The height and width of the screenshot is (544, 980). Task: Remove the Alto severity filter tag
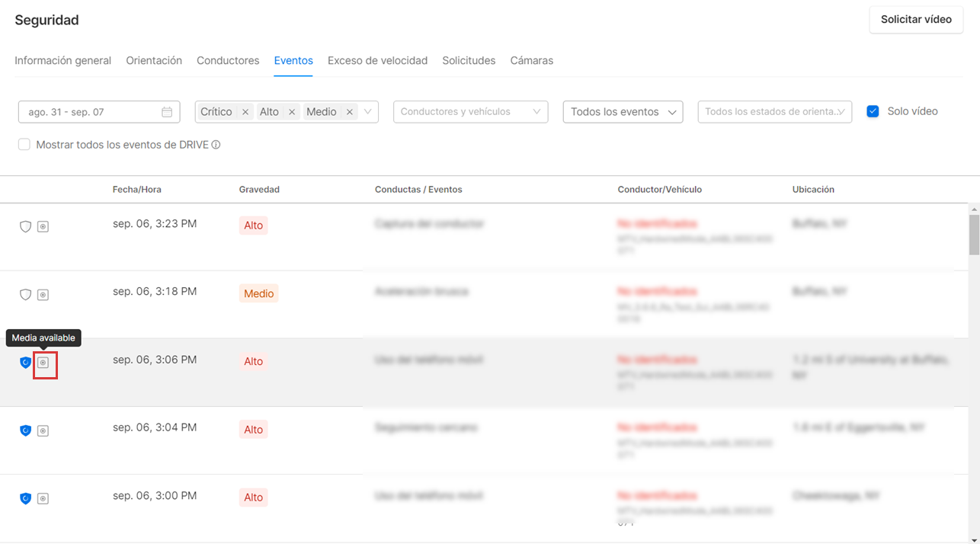click(292, 112)
